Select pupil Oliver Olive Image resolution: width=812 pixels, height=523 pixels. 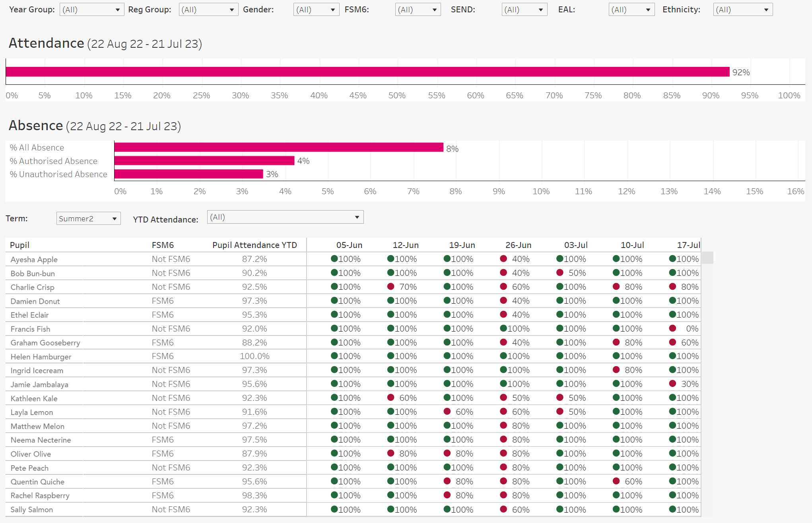31,454
